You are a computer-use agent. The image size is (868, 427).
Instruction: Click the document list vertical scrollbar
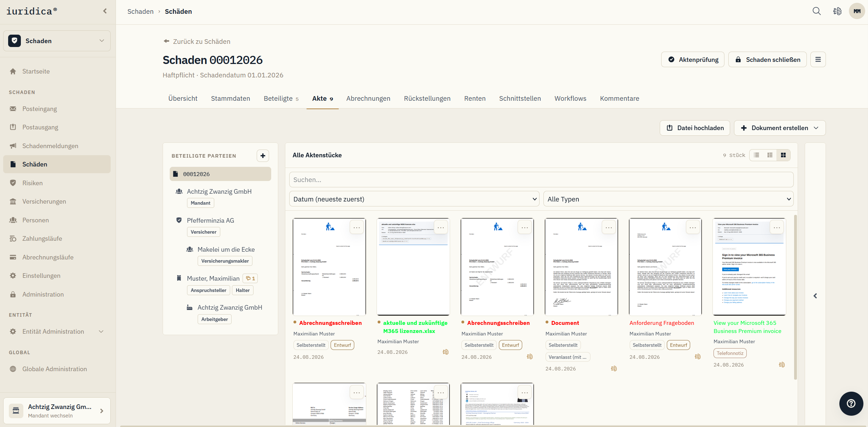[x=796, y=297]
